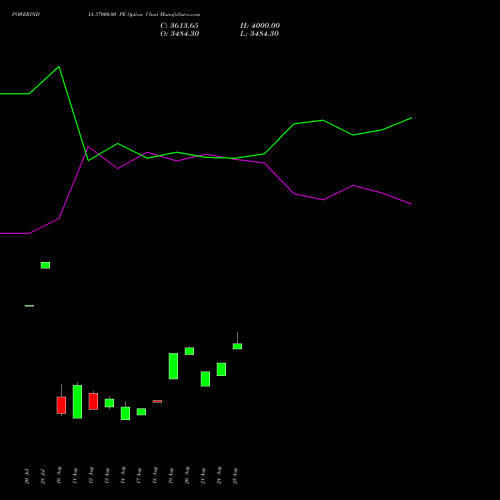This screenshot has height=500, width=500.
Task: Click the red candle above 12 Aug
Action: (93, 401)
